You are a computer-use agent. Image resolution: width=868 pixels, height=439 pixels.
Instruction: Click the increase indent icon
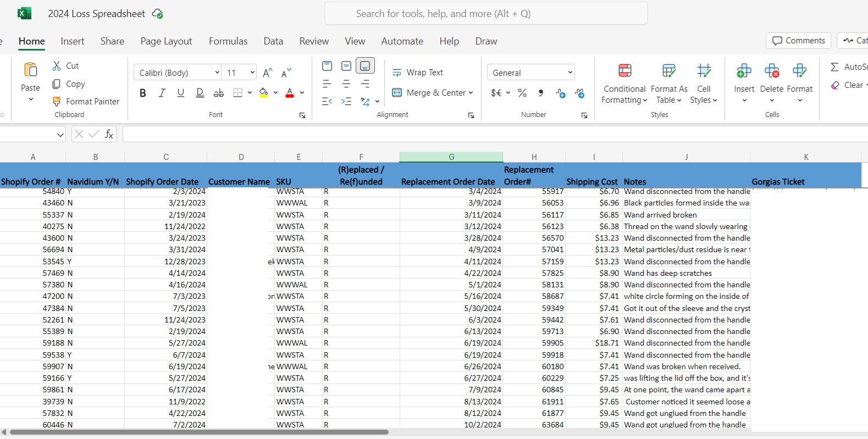pyautogui.click(x=346, y=102)
